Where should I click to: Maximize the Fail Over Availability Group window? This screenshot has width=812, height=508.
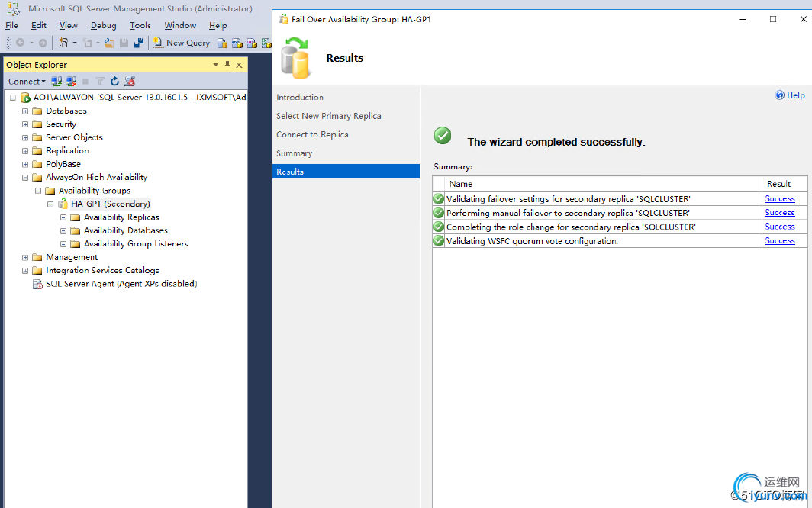773,19
